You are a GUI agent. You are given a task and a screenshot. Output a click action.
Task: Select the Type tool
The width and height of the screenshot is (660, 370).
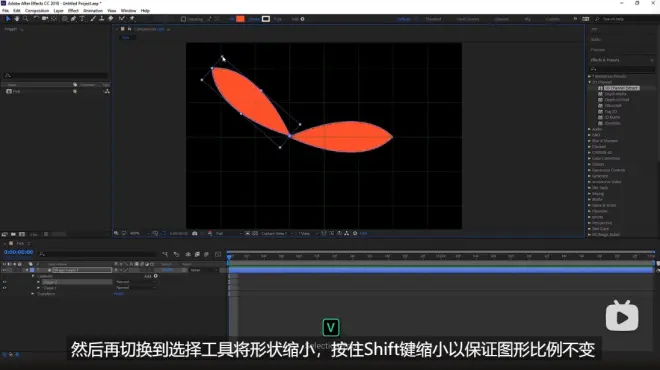point(82,19)
